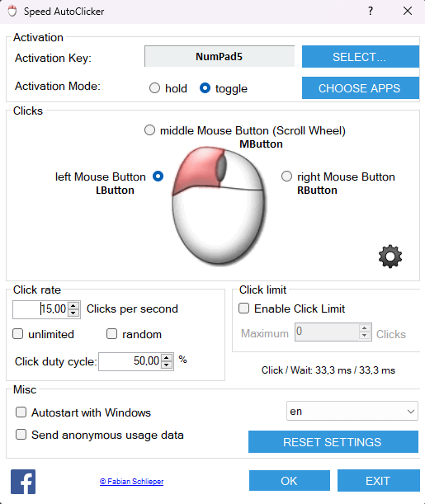Click the SELECT... activation key button
The width and height of the screenshot is (425, 504).
pos(361,57)
